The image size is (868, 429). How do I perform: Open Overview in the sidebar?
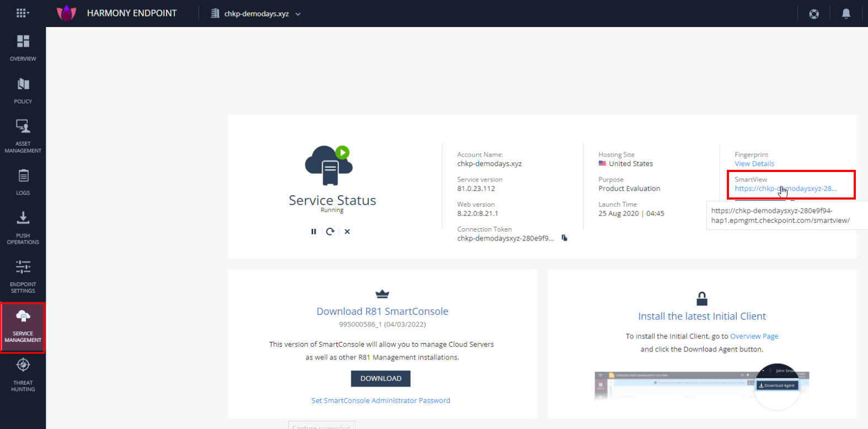click(23, 48)
